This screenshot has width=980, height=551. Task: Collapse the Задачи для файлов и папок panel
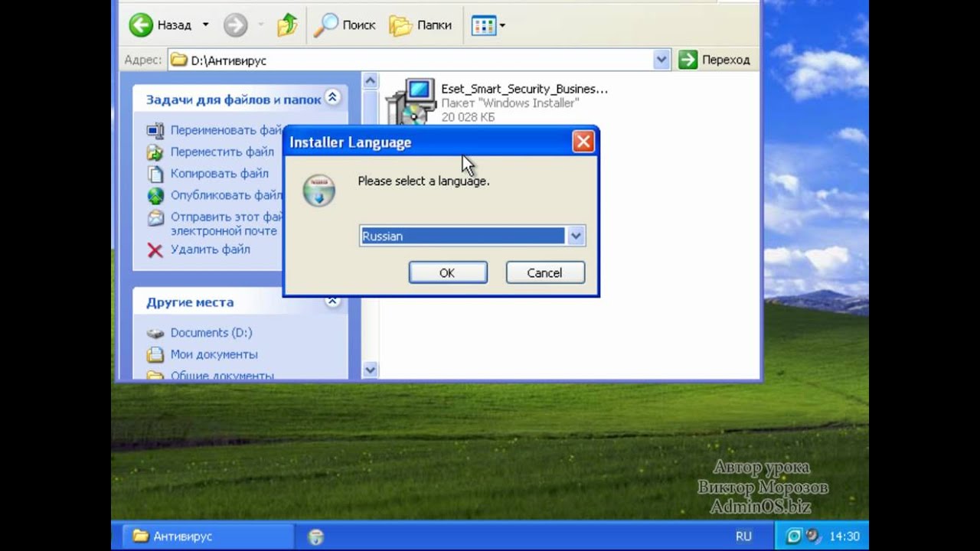(332, 97)
